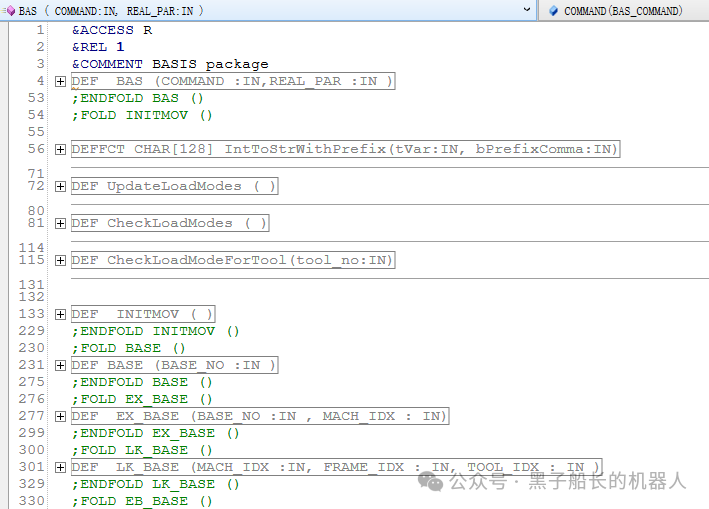Click line number 330 in the gutter
This screenshot has width=709, height=509.
(32, 501)
